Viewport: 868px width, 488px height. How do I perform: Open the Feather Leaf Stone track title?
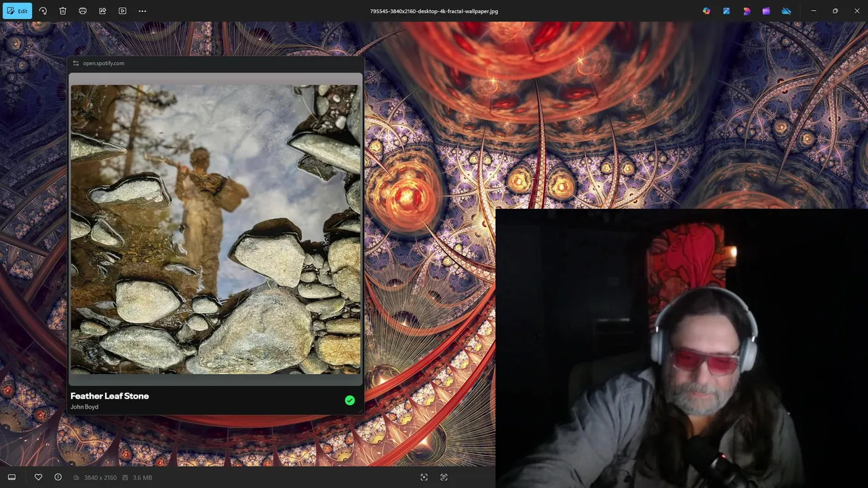pos(110,396)
